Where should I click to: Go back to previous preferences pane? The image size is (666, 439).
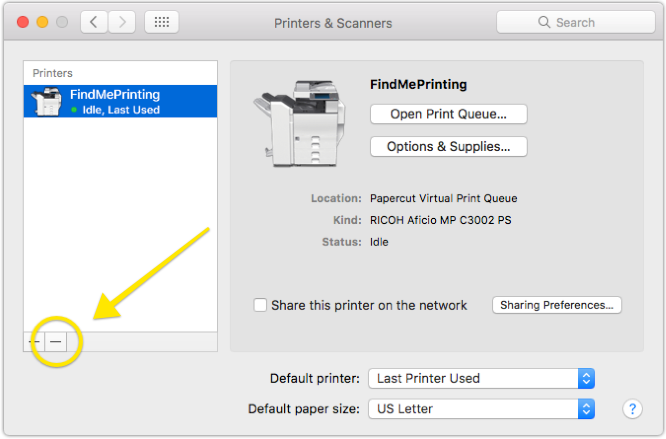[x=94, y=22]
